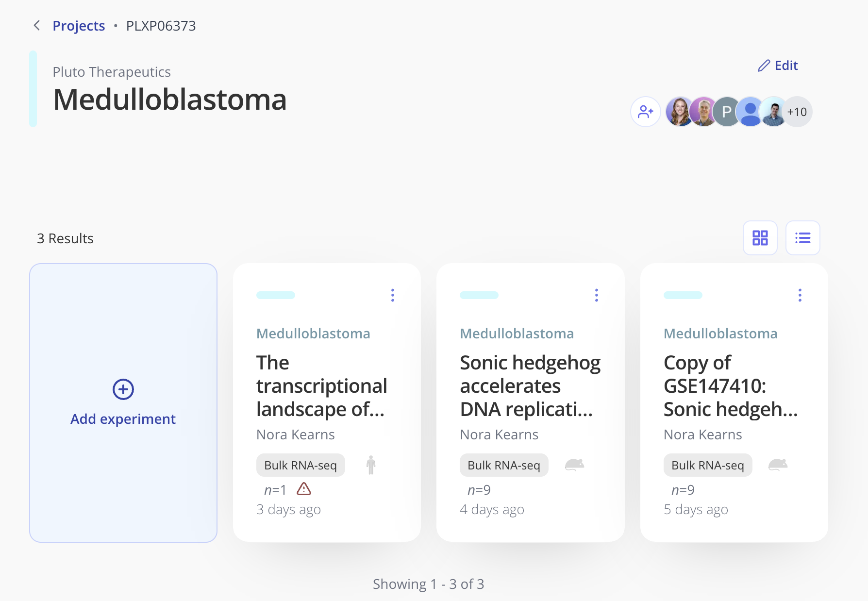Open the Projects breadcrumb link

tap(79, 25)
